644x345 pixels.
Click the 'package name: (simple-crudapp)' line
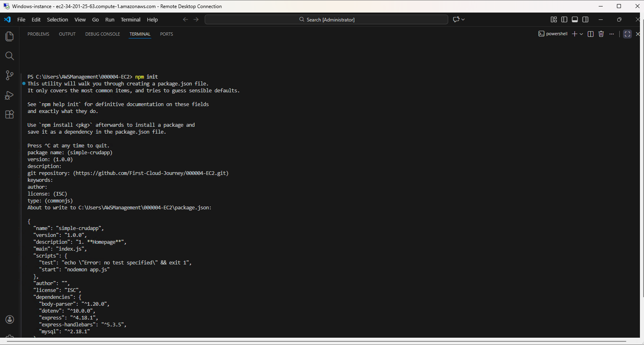tap(70, 153)
